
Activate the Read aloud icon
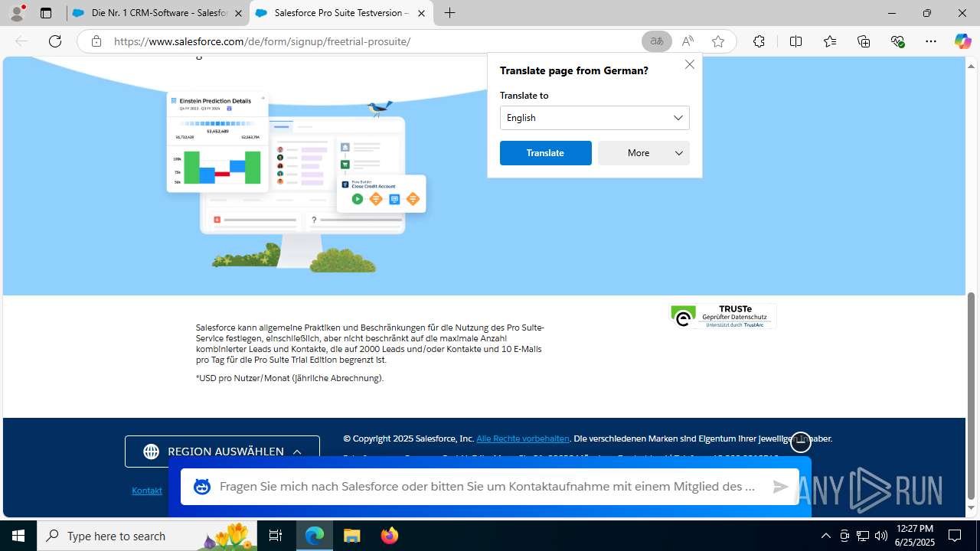688,41
